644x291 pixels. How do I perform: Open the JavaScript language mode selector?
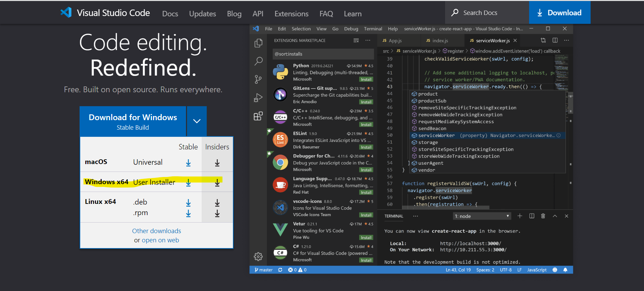pos(537,270)
